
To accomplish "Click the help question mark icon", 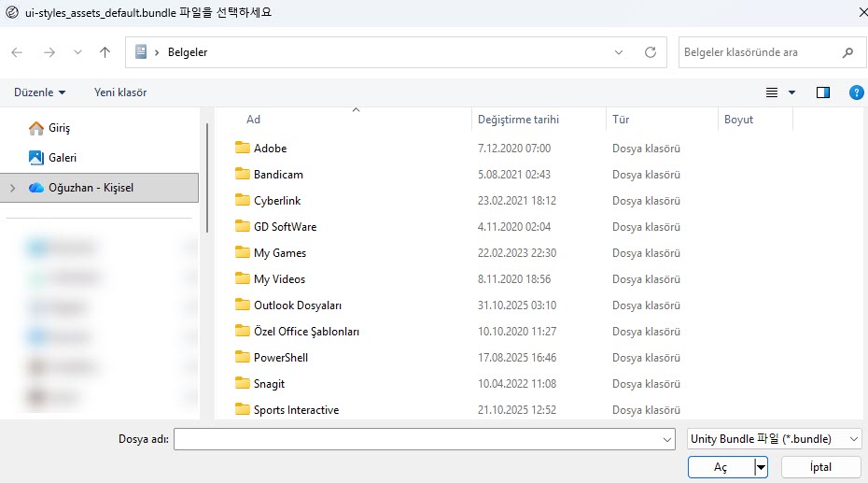I will [x=856, y=92].
